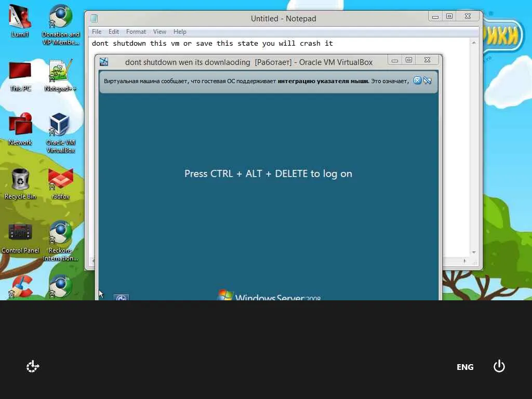Maximize the Untitled Notepad window

pos(449,16)
